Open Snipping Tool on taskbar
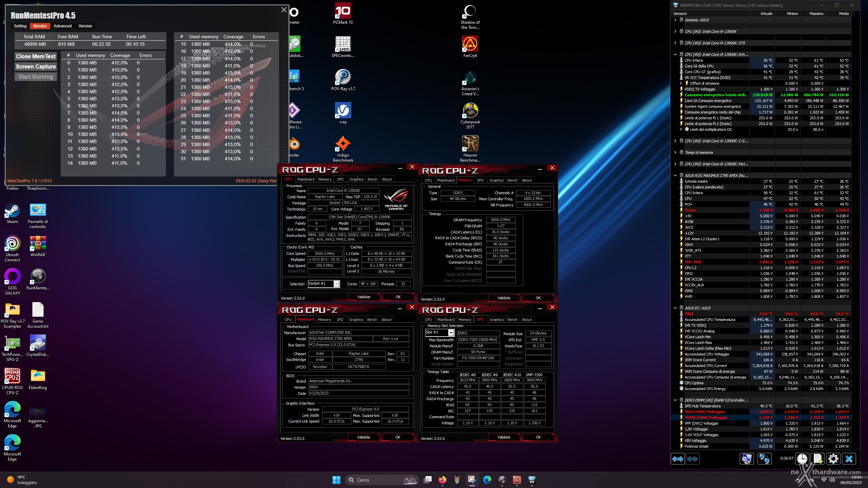Screen dimensions: 868x488 tap(472, 480)
